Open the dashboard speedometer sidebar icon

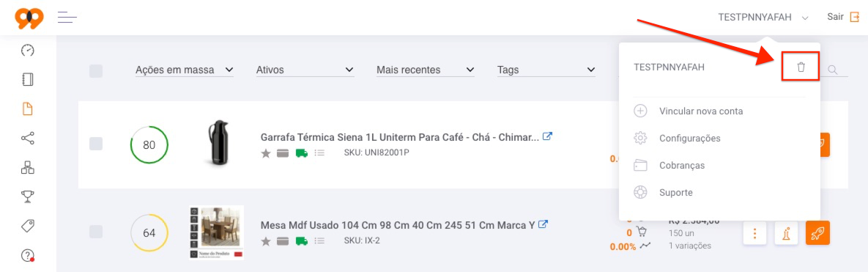(28, 51)
